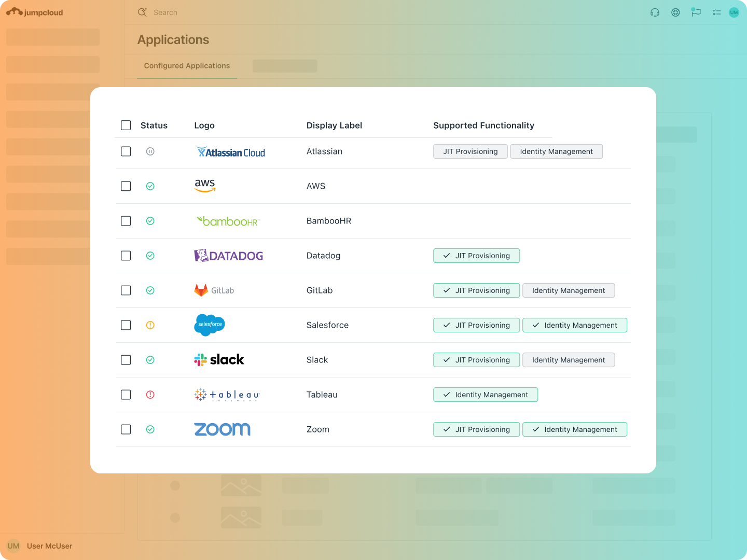747x560 pixels.
Task: Switch to the Configured Applications tab
Action: (x=187, y=66)
